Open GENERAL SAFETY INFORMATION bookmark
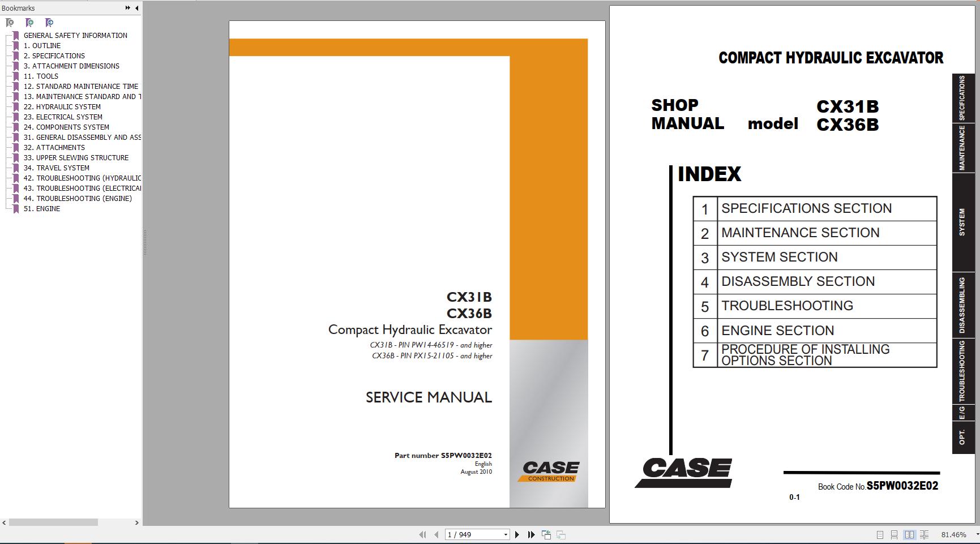The height and width of the screenshot is (544, 980). point(75,35)
